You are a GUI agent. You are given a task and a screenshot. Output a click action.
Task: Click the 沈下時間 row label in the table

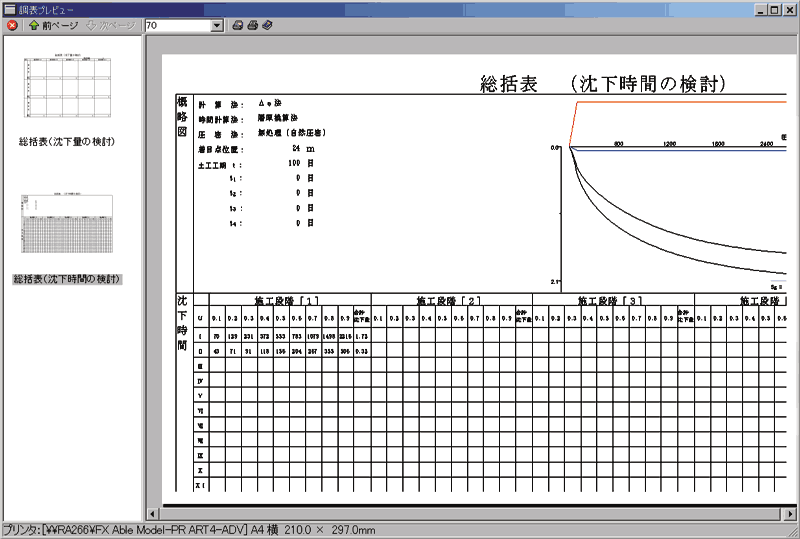[x=182, y=323]
